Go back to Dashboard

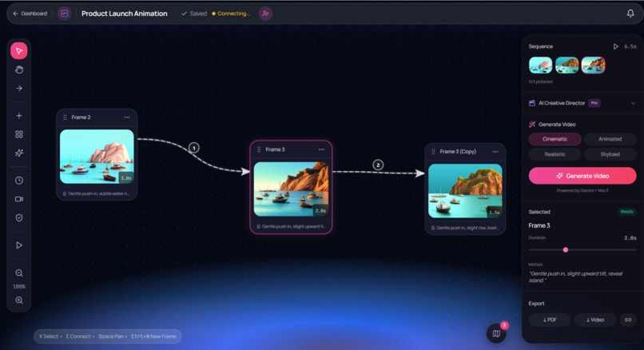pos(30,14)
